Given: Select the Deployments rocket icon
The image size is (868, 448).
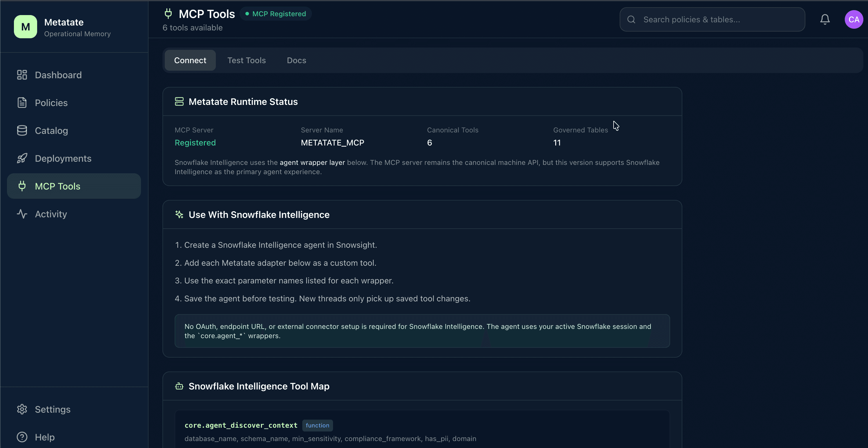Looking at the screenshot, I should click(x=22, y=158).
